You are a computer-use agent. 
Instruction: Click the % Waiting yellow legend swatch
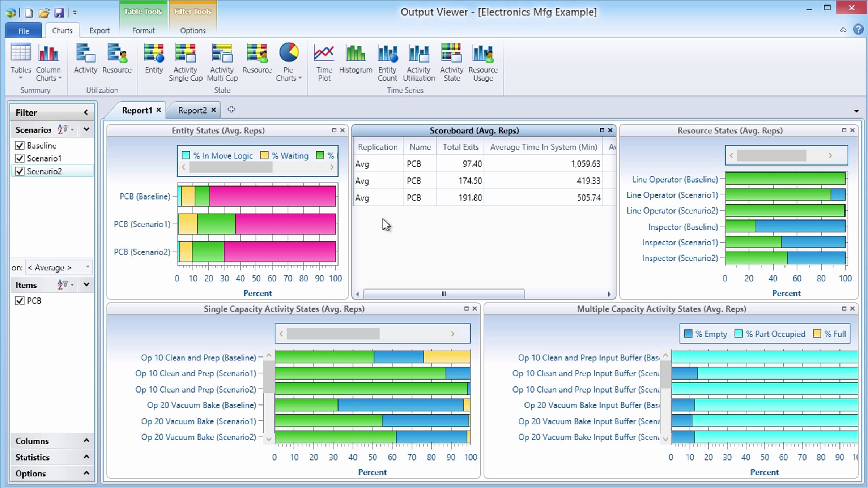(x=264, y=155)
